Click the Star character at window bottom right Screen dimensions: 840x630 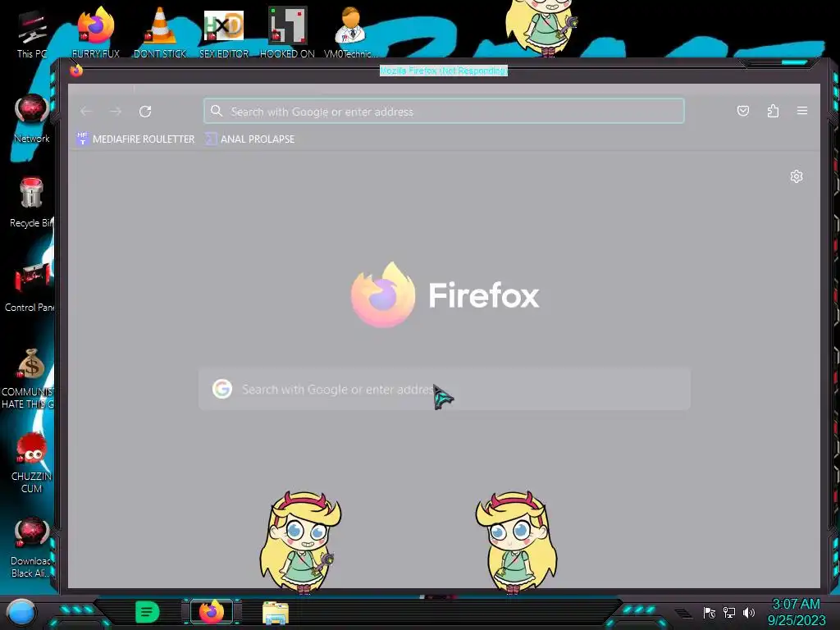coord(516,542)
